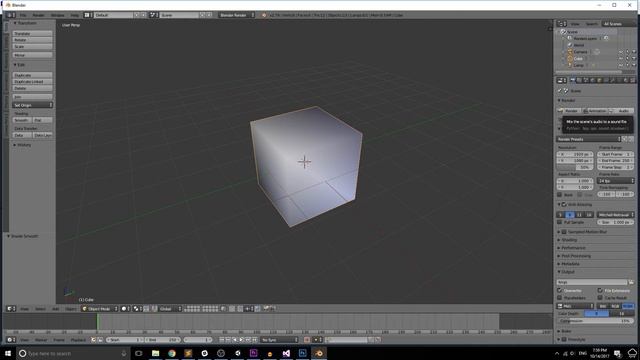640x360 pixels.
Task: Toggle Cube visibility eye in outliner
Action: pyautogui.click(x=621, y=58)
